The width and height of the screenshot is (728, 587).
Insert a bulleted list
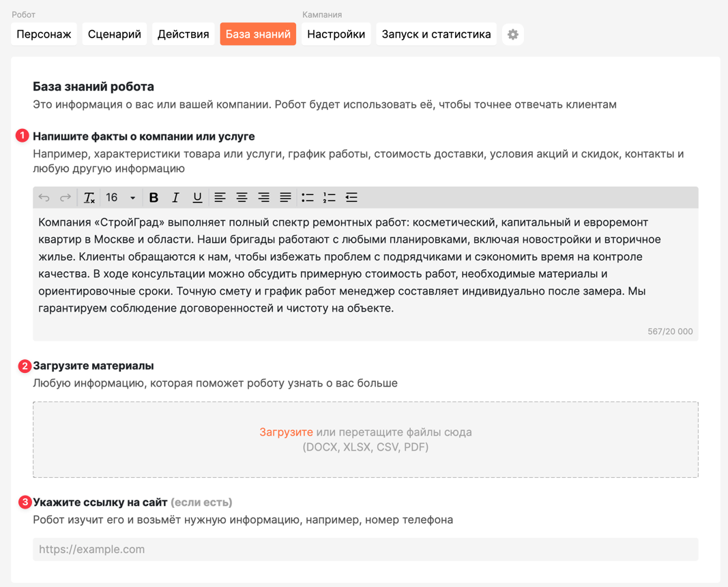[307, 198]
